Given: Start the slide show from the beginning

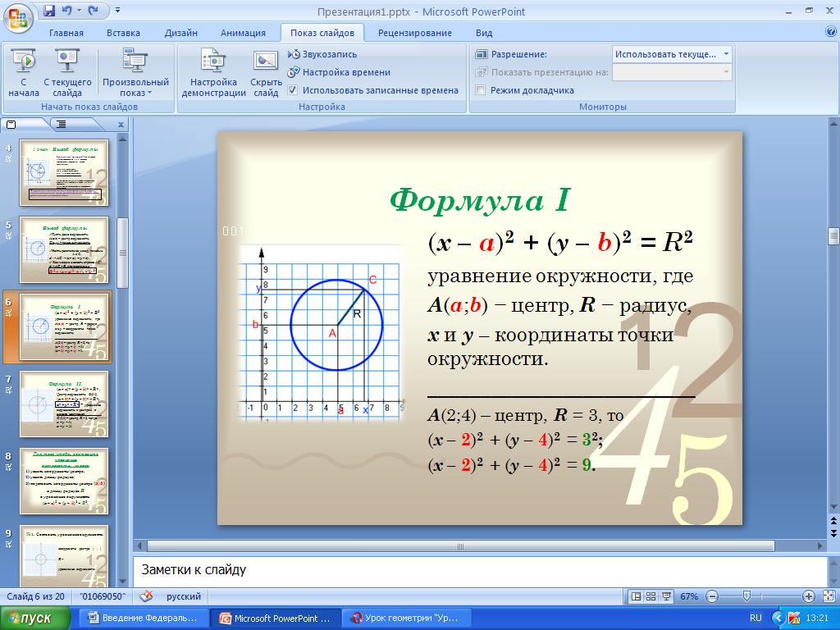Looking at the screenshot, I should coord(24,73).
